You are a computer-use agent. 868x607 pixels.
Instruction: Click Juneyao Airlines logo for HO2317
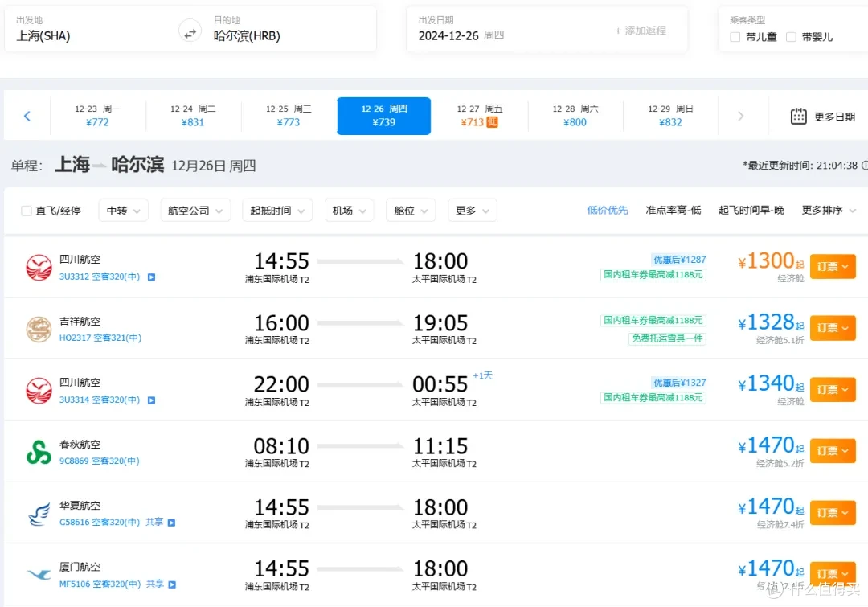[x=39, y=329]
